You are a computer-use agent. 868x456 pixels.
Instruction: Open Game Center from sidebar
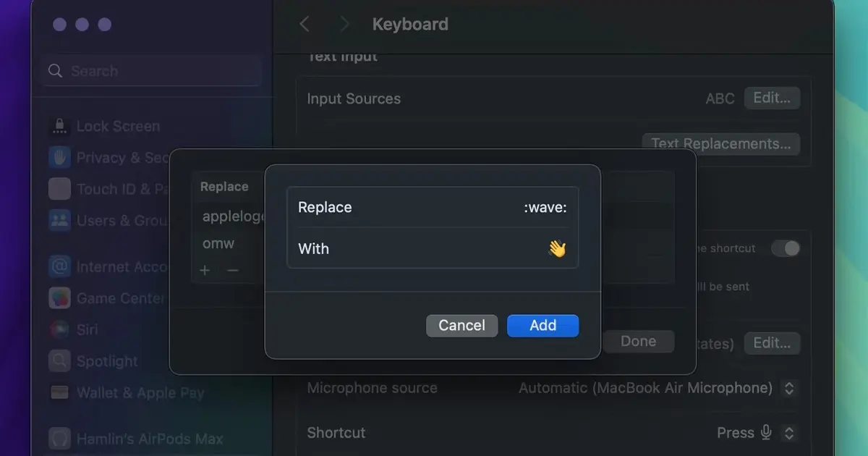(x=109, y=297)
